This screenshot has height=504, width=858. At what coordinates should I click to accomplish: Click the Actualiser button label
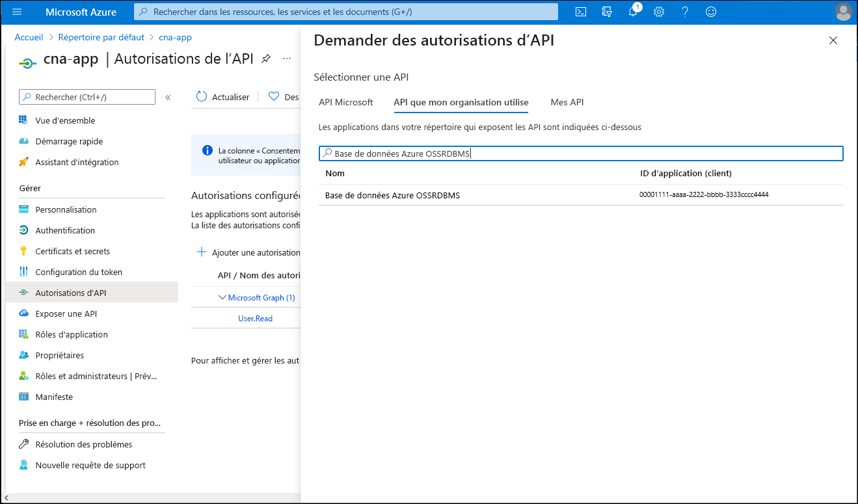(x=231, y=97)
